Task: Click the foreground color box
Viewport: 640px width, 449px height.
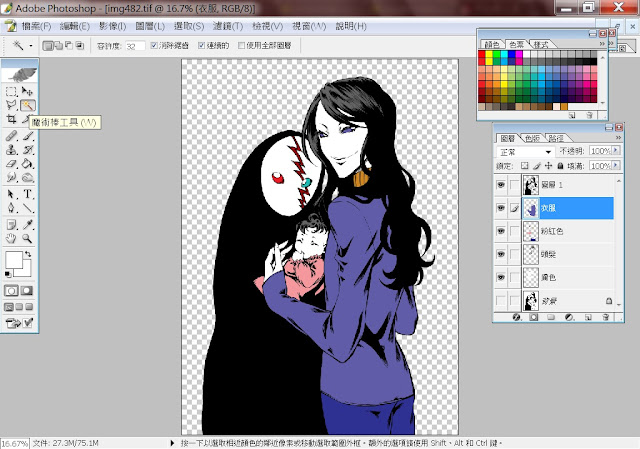Action: click(x=13, y=260)
